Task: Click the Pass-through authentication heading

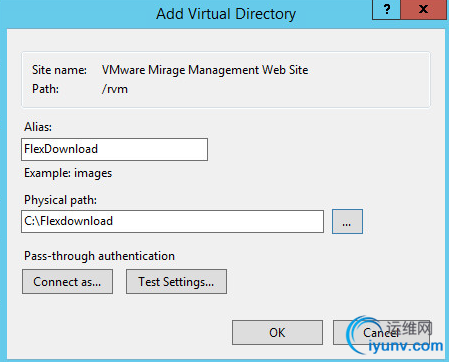Action: pos(99,256)
